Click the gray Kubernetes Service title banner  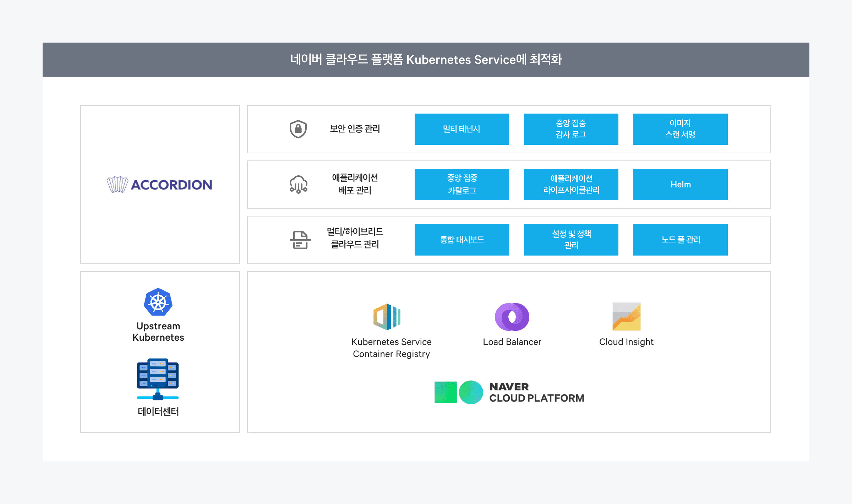(426, 60)
